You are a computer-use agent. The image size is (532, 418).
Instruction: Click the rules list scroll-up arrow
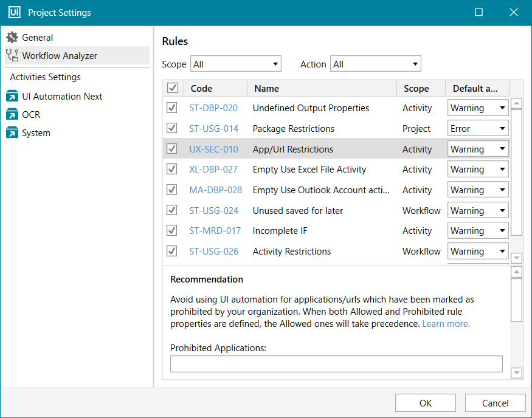[x=516, y=103]
